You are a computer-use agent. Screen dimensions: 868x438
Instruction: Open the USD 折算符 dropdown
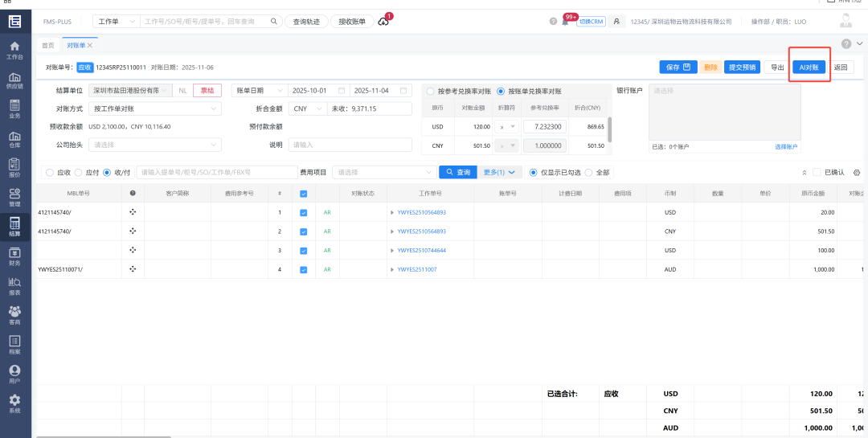pyautogui.click(x=506, y=126)
